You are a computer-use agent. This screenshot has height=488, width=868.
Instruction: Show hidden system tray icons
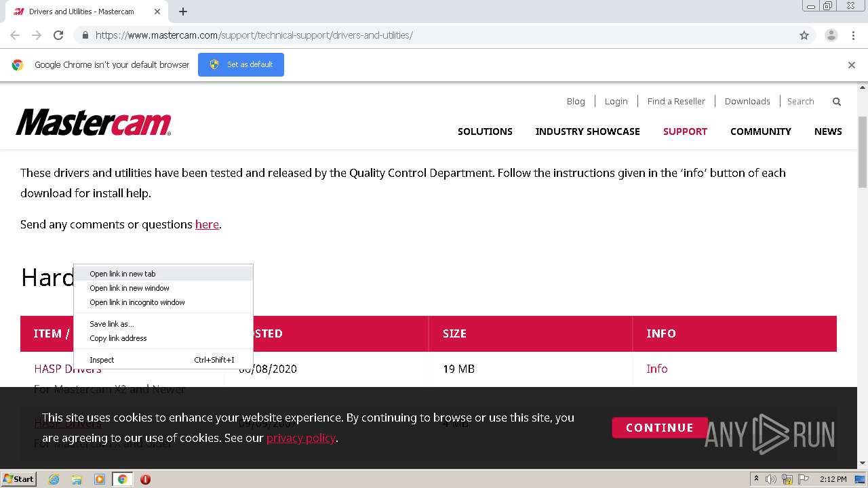pos(756,479)
